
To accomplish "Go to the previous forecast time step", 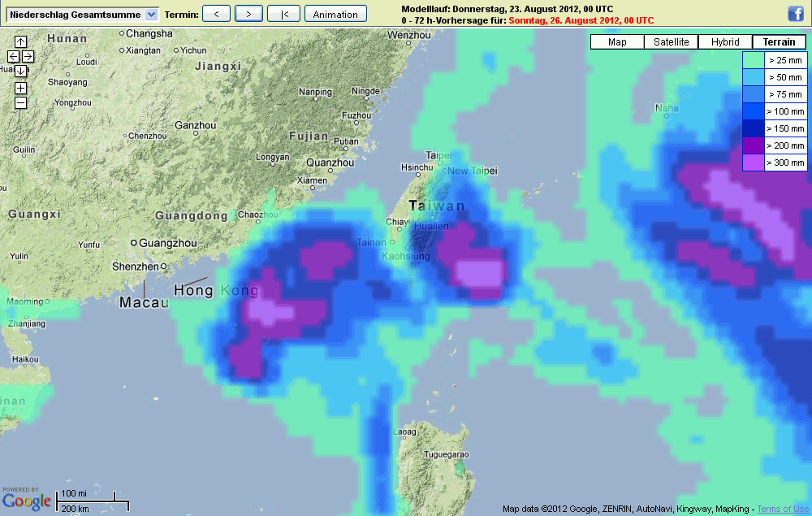I will pos(217,14).
